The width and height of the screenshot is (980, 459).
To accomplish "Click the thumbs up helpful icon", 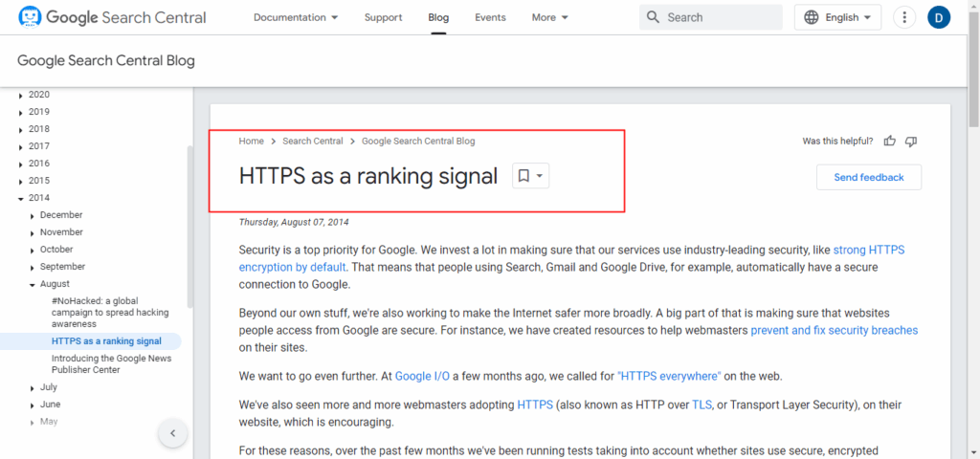I will click(889, 142).
